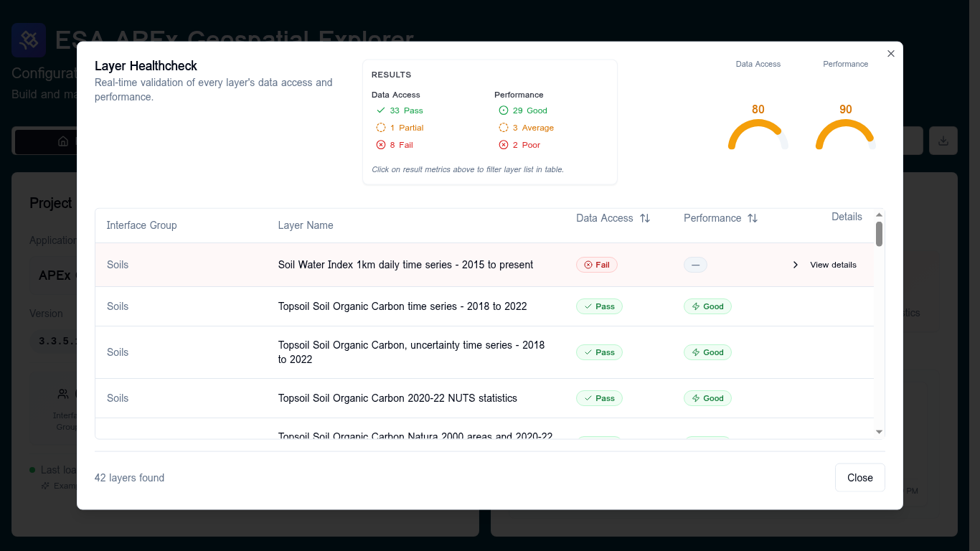
Task: Click Good badge for uncertainty time series row
Action: click(x=707, y=352)
